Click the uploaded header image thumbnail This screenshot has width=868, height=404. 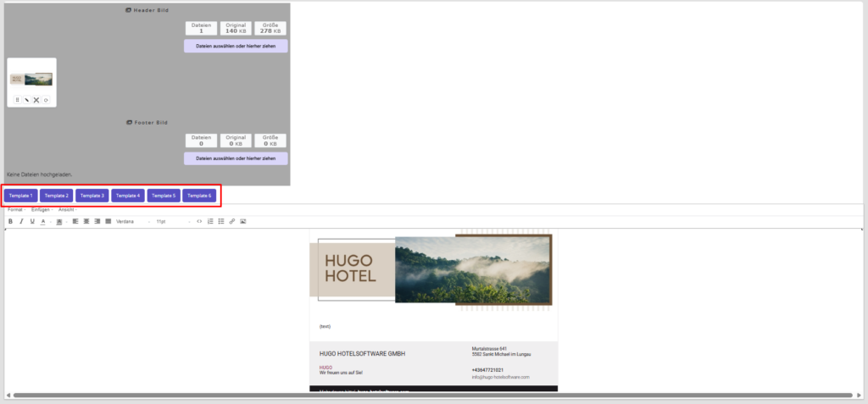tap(31, 79)
